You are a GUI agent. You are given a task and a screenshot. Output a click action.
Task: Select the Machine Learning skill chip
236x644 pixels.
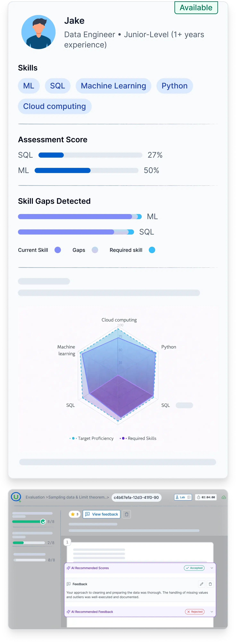[x=113, y=86]
